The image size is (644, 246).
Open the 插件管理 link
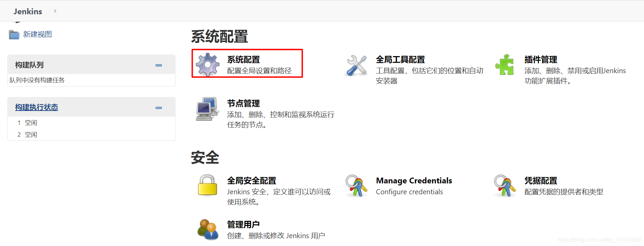[x=541, y=60]
